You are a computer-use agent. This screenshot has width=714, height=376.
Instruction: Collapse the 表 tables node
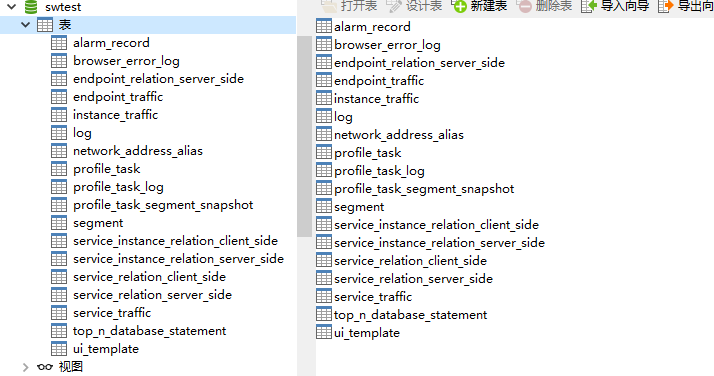click(x=26, y=25)
